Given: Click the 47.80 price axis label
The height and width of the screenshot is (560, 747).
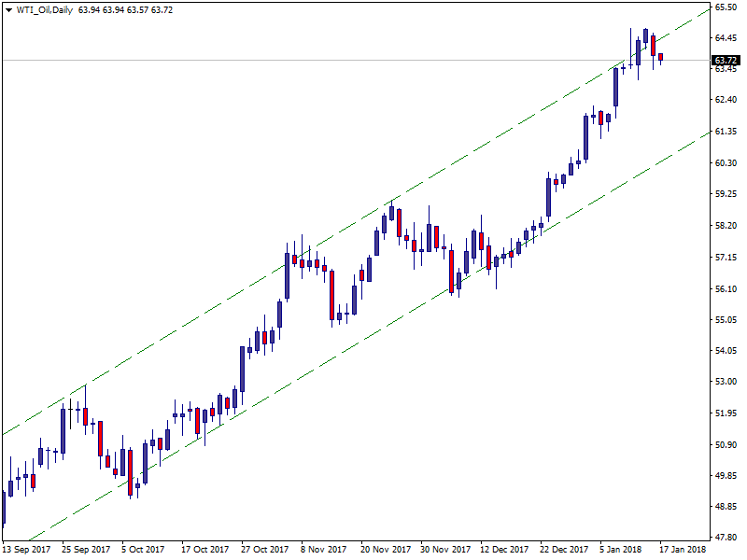Looking at the screenshot, I should click(726, 538).
